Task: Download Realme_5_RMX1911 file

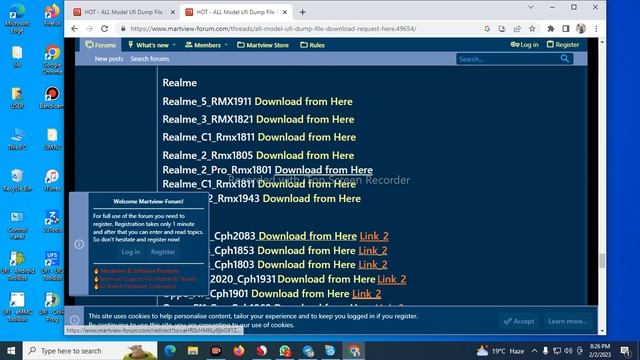Action: 303,101
